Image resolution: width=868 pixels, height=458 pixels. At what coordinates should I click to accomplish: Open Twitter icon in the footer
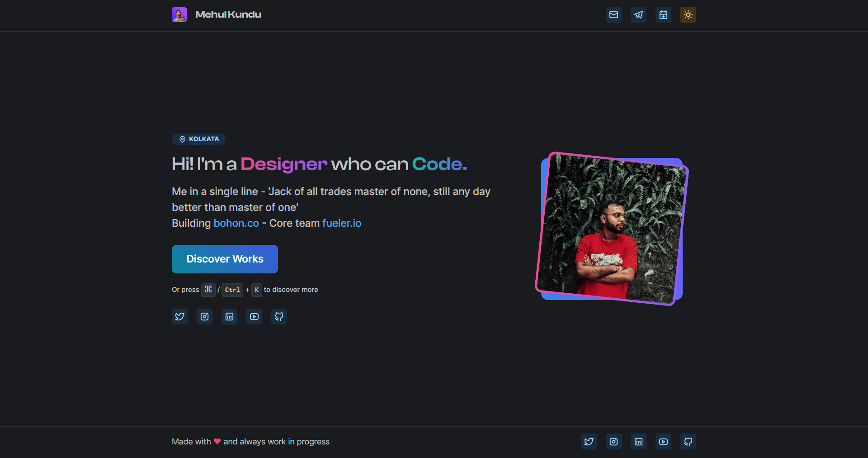point(589,442)
